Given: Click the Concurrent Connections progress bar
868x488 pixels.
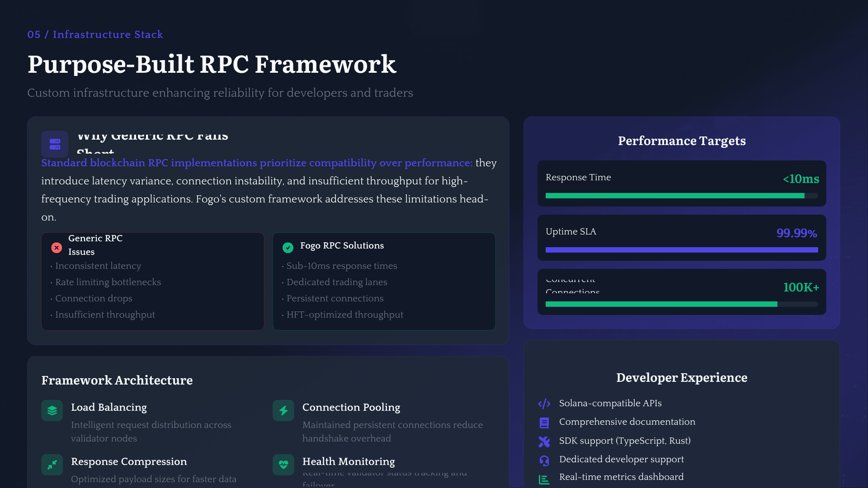Looking at the screenshot, I should pyautogui.click(x=661, y=304).
